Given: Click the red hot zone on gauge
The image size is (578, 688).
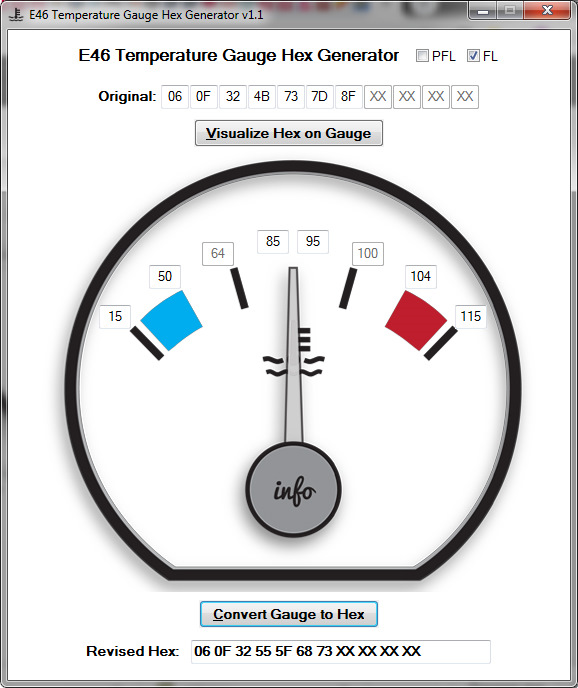Looking at the screenshot, I should click(x=416, y=320).
